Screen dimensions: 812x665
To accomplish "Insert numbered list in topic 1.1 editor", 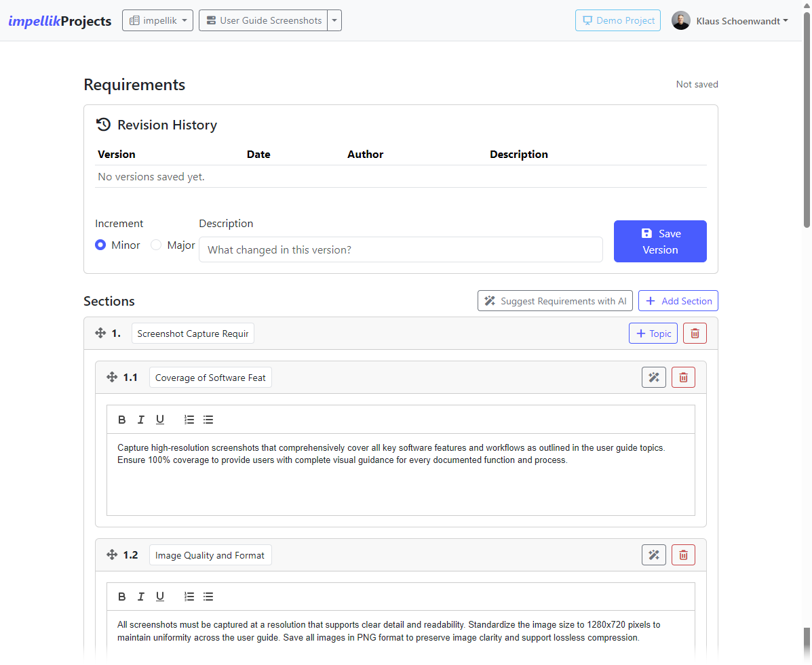I will (189, 420).
